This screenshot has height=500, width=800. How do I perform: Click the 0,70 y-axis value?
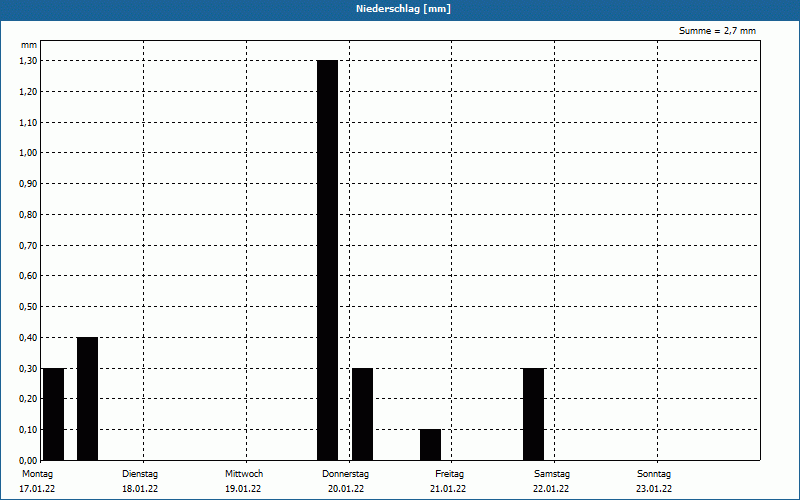28,245
